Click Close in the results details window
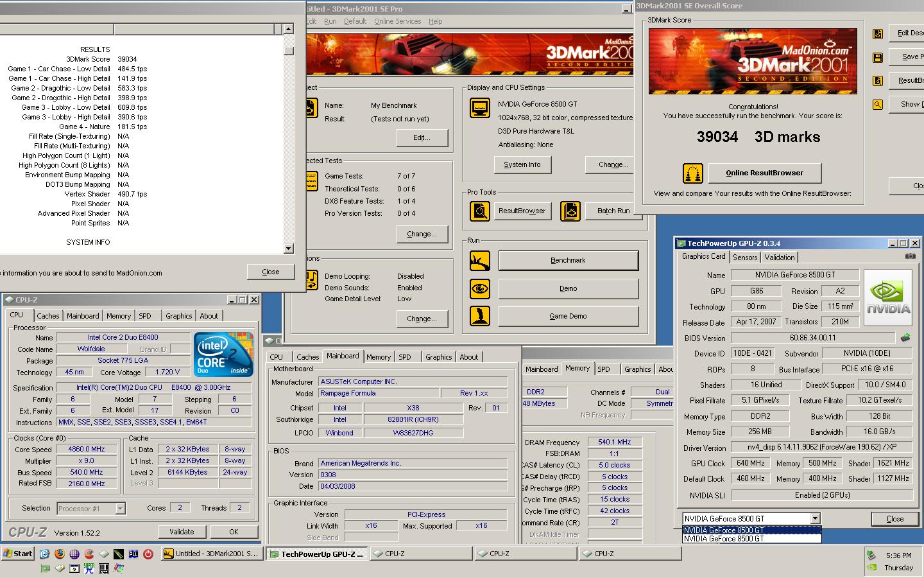Viewport: 924px width, 578px height. pyautogui.click(x=271, y=272)
